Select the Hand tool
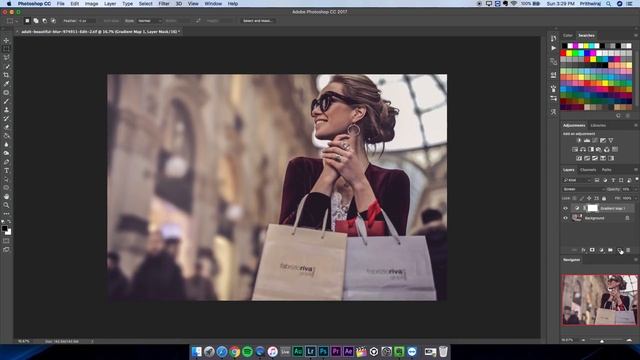 click(x=6, y=197)
